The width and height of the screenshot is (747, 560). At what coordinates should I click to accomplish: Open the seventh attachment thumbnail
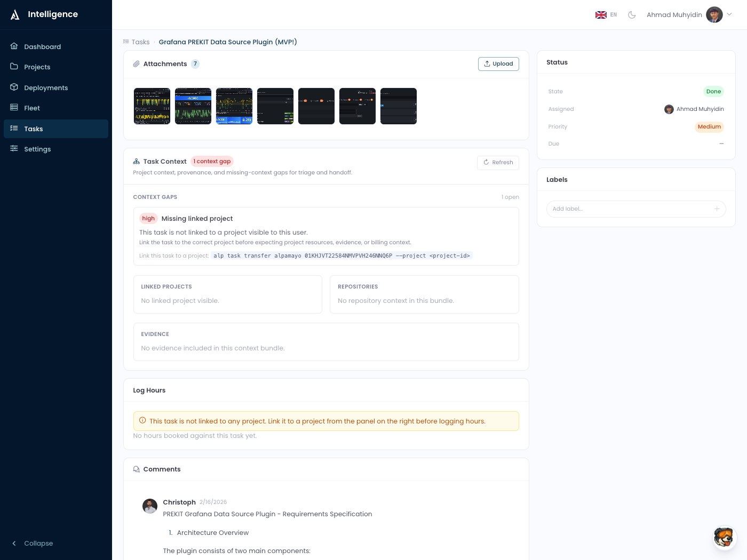click(x=399, y=106)
